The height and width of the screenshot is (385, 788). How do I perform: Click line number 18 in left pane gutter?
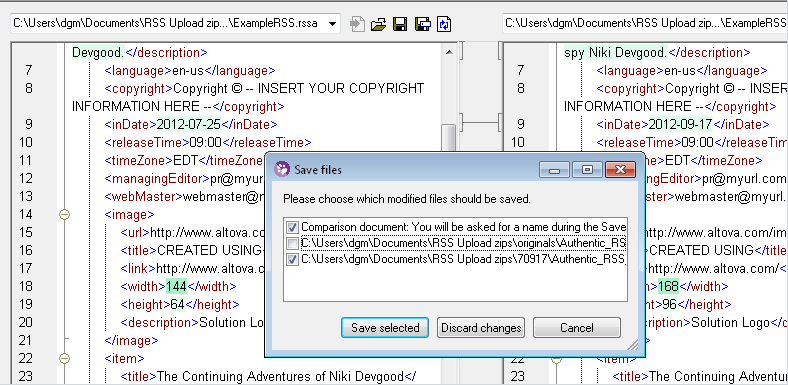pos(25,286)
